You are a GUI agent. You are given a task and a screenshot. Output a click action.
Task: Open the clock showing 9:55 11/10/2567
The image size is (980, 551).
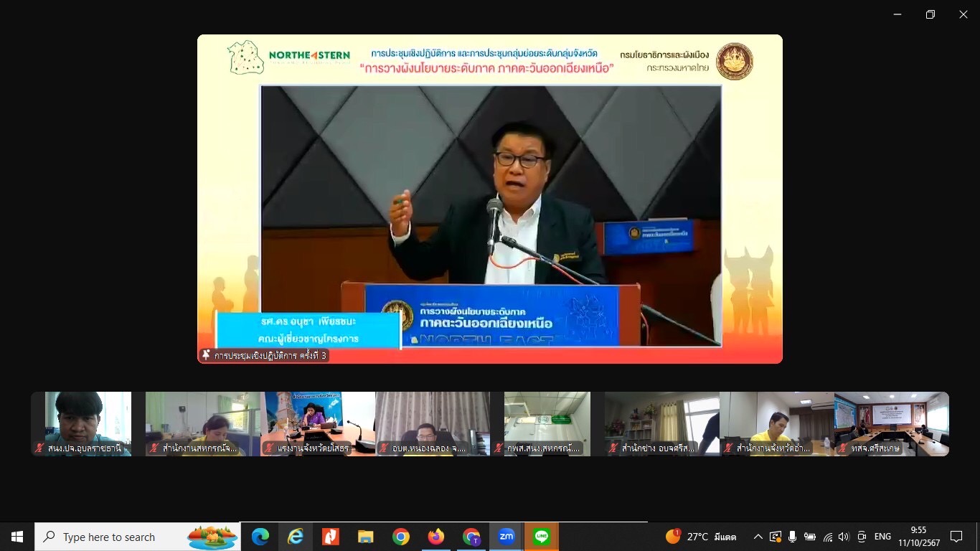(x=918, y=537)
